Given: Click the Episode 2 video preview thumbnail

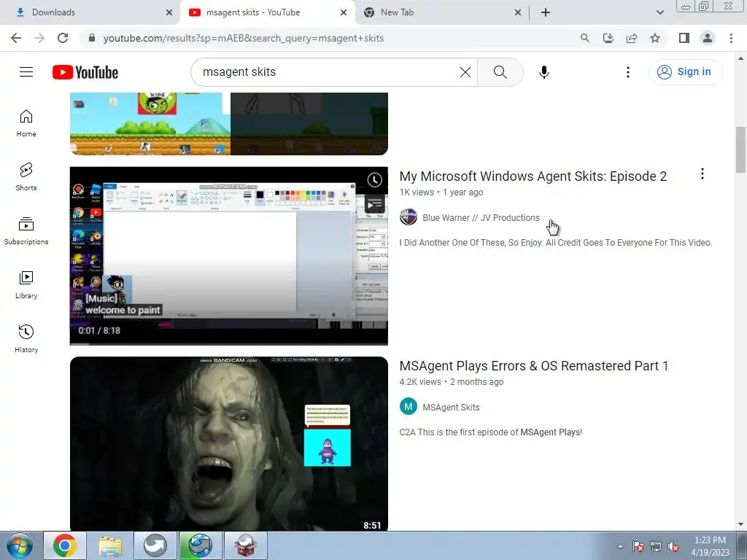Looking at the screenshot, I should click(228, 256).
